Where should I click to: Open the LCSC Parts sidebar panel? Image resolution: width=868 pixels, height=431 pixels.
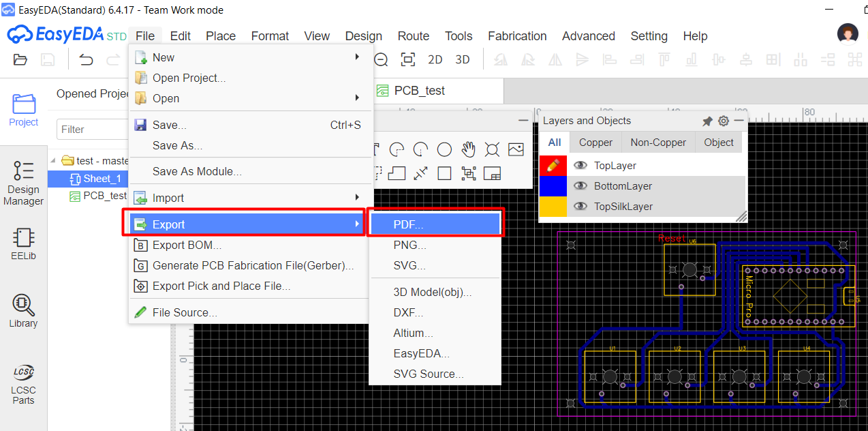(24, 385)
